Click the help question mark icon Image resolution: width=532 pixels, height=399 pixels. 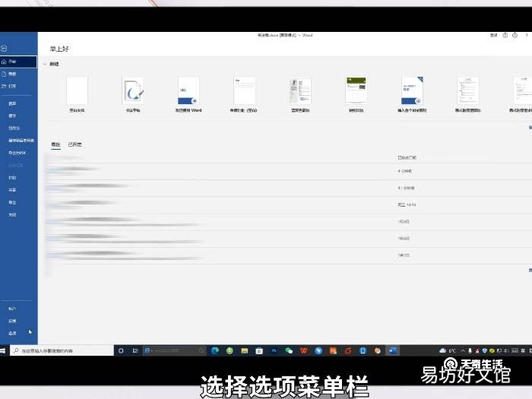tap(527, 35)
